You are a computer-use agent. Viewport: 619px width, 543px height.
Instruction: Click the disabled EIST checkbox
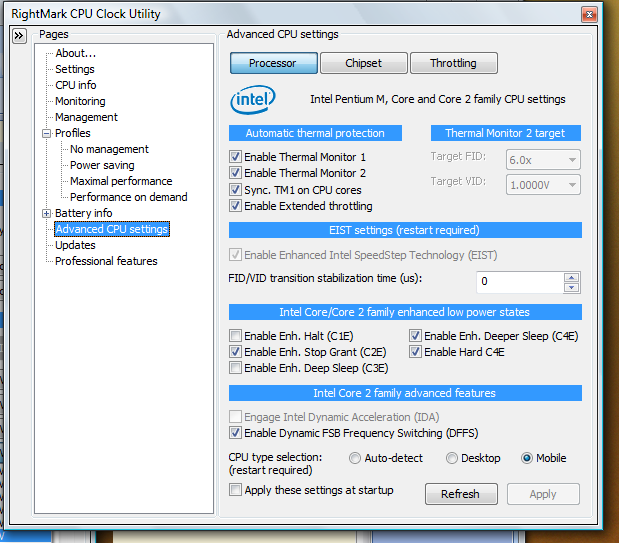pos(236,255)
